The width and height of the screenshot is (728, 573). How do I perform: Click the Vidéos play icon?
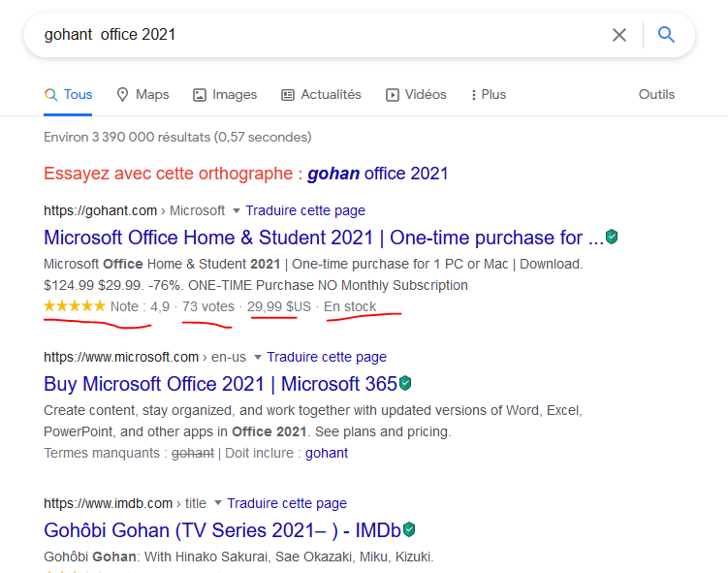pyautogui.click(x=393, y=95)
